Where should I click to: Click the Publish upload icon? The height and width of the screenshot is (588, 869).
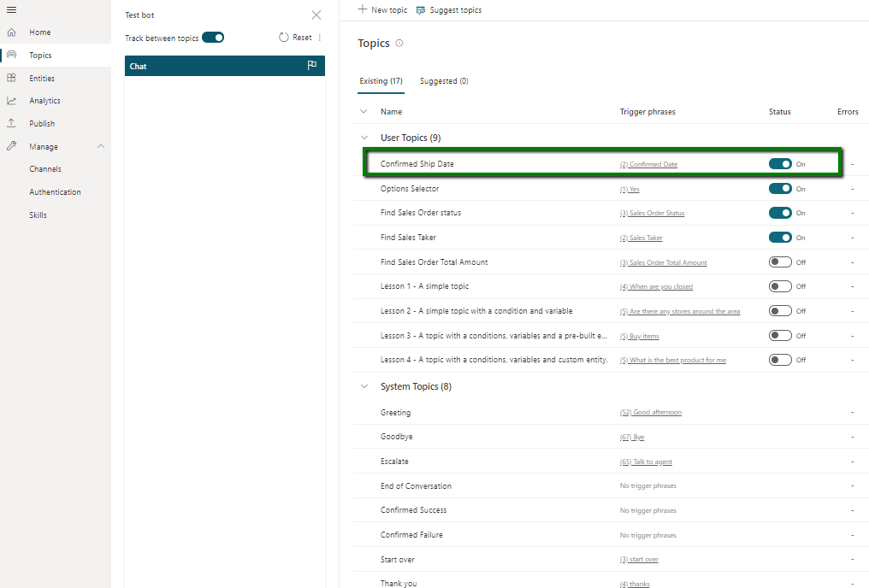(11, 123)
